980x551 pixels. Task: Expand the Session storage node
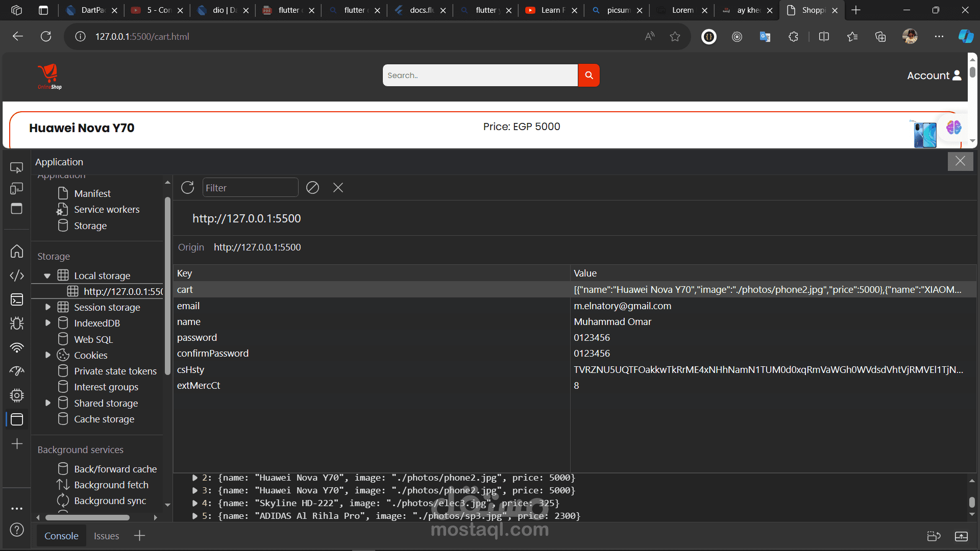tap(47, 307)
